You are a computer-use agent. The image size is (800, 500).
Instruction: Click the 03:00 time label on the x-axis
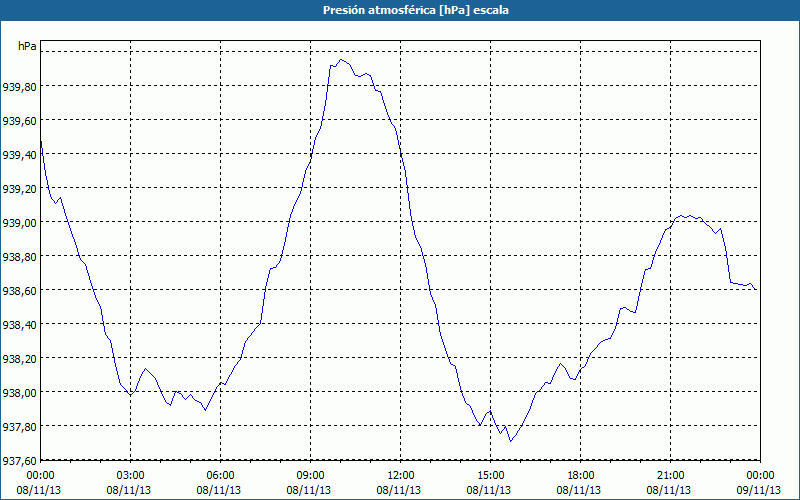click(x=131, y=476)
